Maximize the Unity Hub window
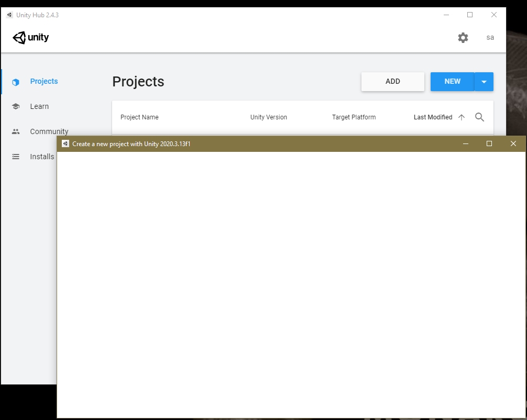The width and height of the screenshot is (527, 420). click(x=470, y=15)
